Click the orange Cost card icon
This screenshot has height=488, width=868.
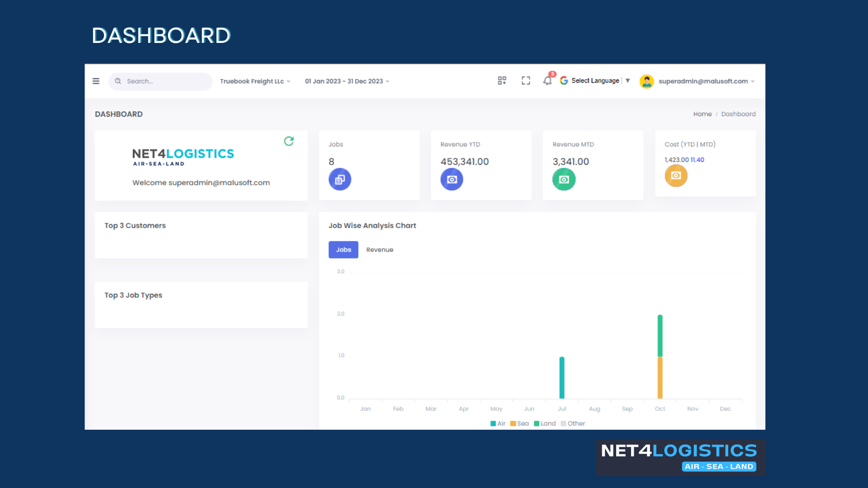(676, 176)
